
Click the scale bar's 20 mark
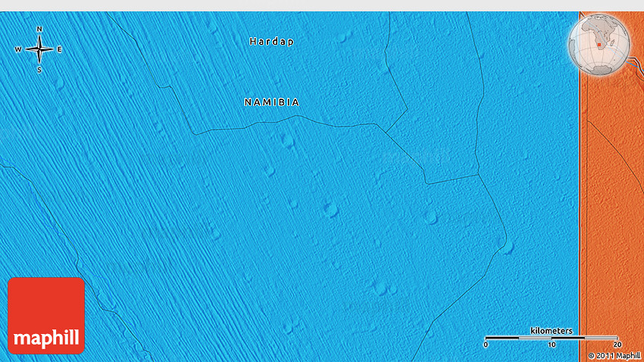(617, 345)
